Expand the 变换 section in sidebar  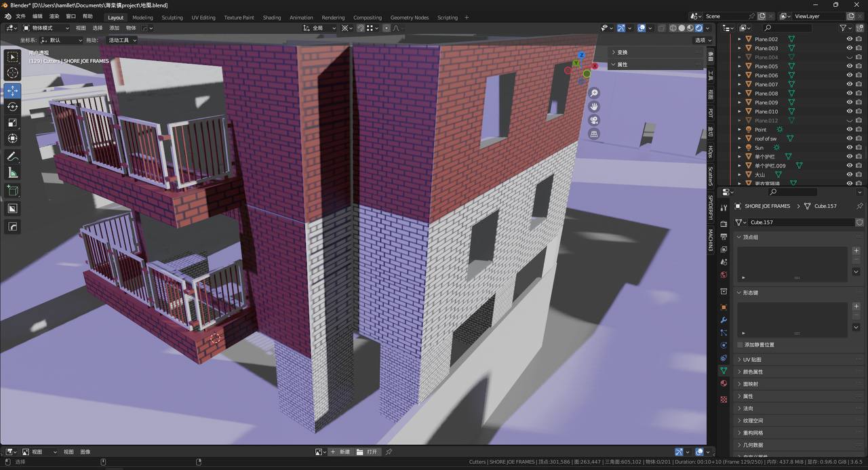622,52
